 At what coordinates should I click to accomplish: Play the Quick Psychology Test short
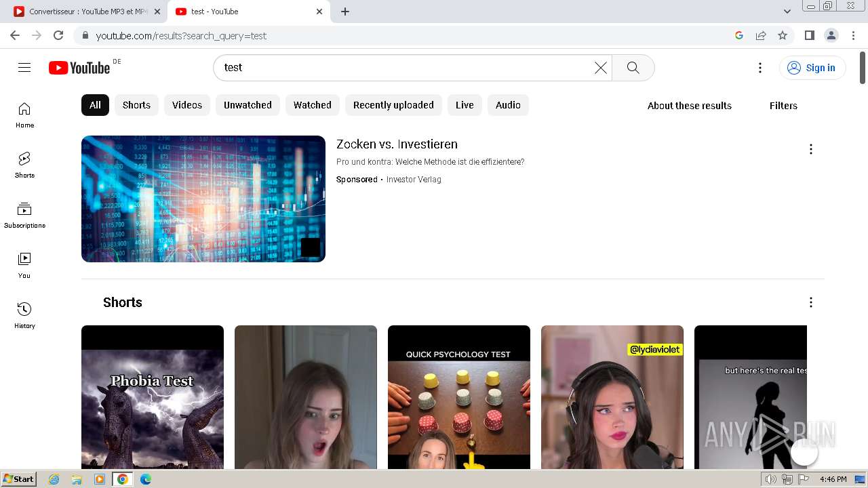pyautogui.click(x=459, y=397)
